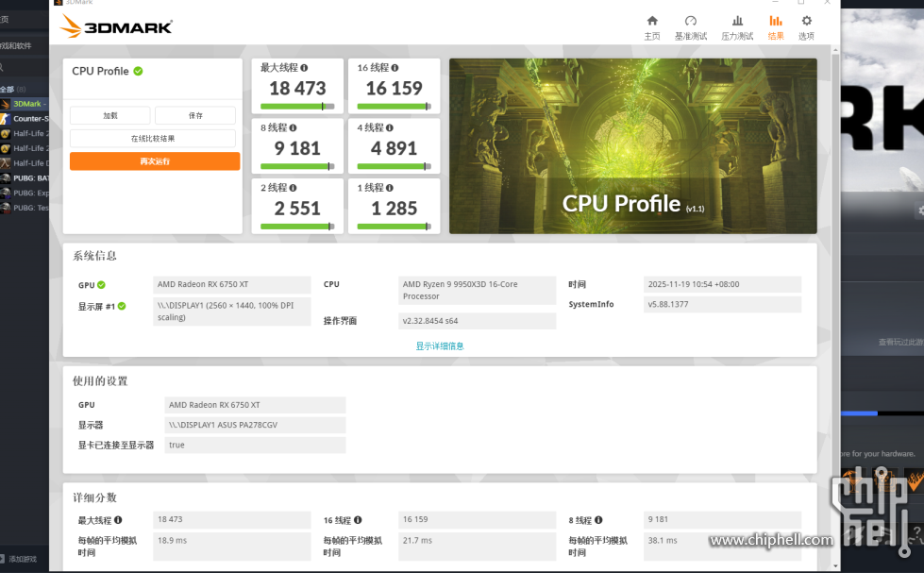Viewport: 924px width, 573px height.
Task: Click info icon next to 2 线程 score card
Action: [x=293, y=188]
